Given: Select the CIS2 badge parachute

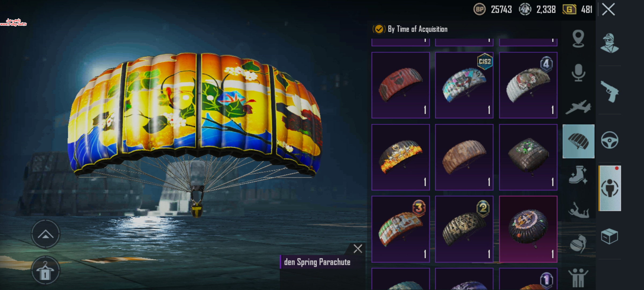Looking at the screenshot, I should point(464,85).
